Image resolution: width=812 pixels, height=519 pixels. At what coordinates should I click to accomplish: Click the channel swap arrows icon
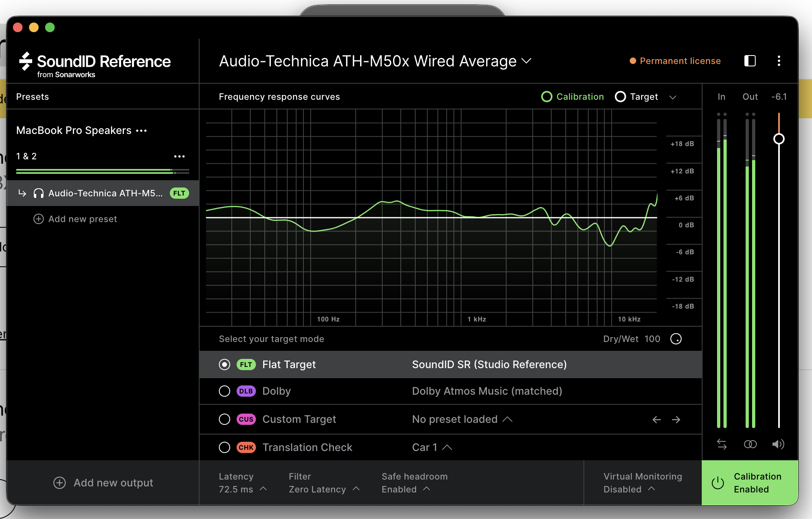[721, 444]
